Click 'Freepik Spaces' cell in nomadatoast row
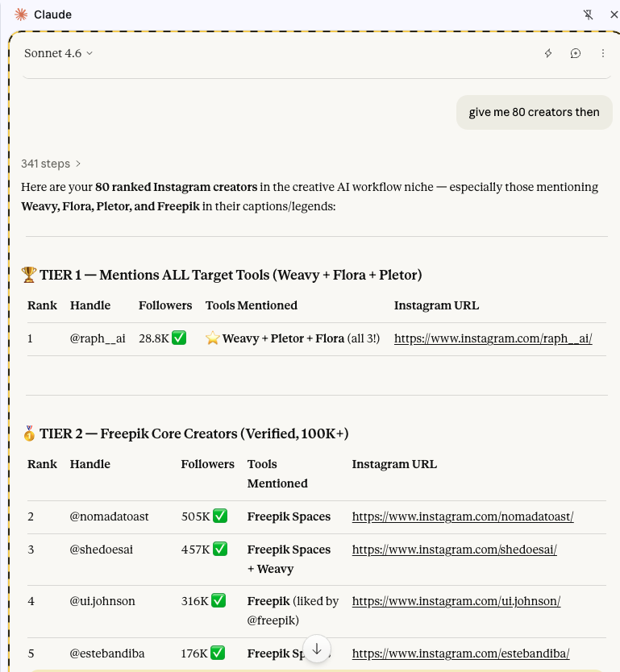Image resolution: width=620 pixels, height=672 pixels. (289, 516)
